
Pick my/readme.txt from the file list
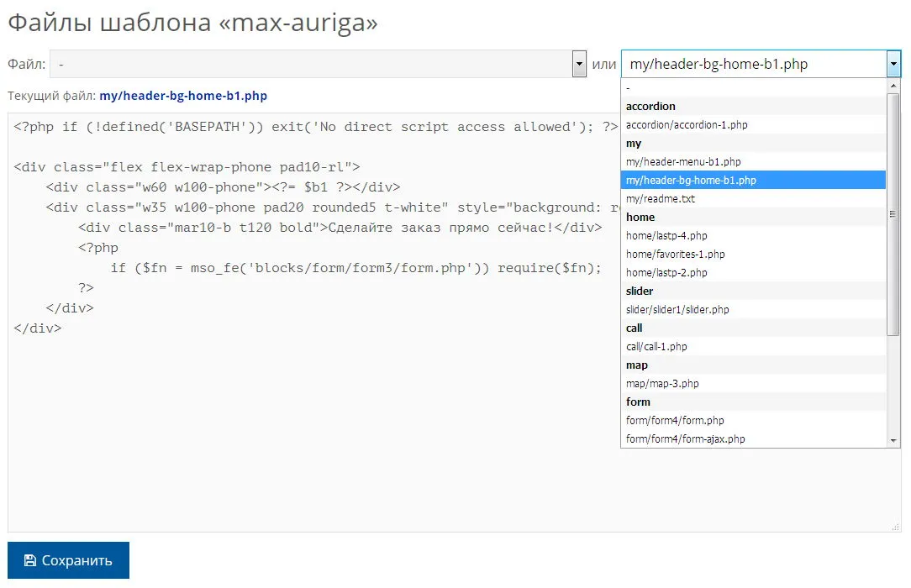661,198
